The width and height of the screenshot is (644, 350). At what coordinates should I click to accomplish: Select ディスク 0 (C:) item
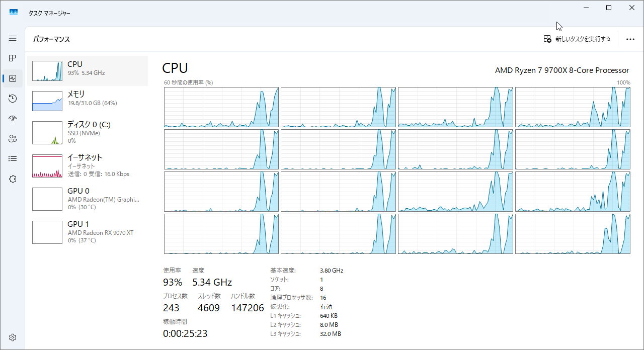tap(88, 132)
